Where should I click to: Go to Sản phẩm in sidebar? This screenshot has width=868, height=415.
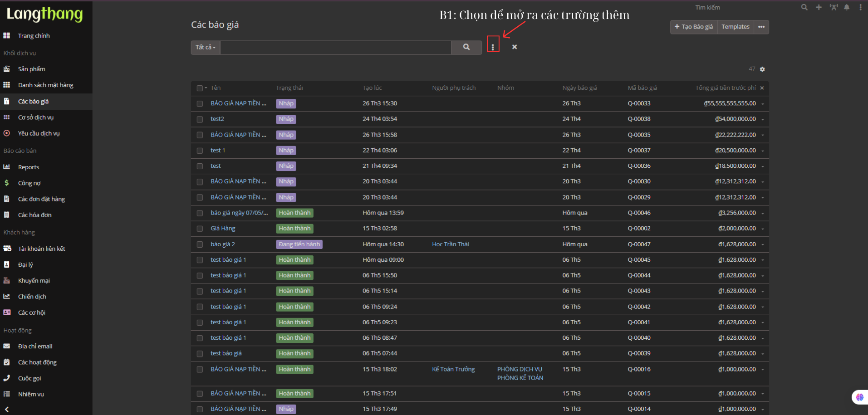tap(31, 69)
